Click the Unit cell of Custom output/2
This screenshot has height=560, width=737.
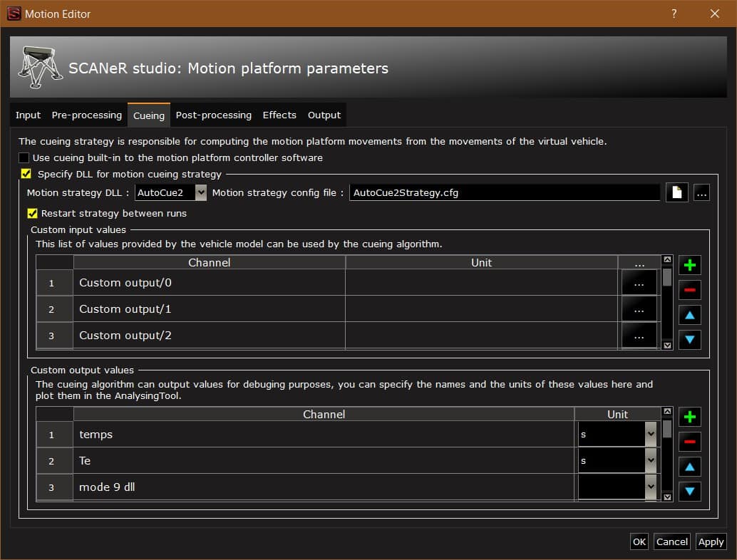481,336
